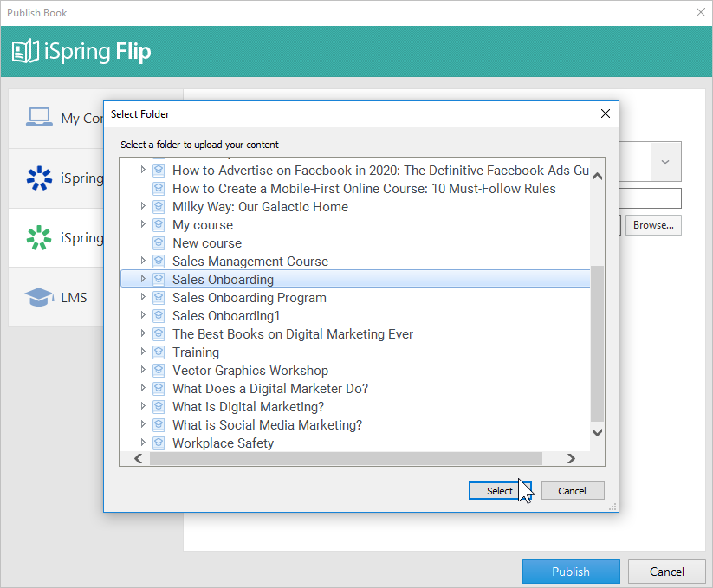Cancel the Select Folder dialog
The height and width of the screenshot is (588, 713).
coord(573,491)
